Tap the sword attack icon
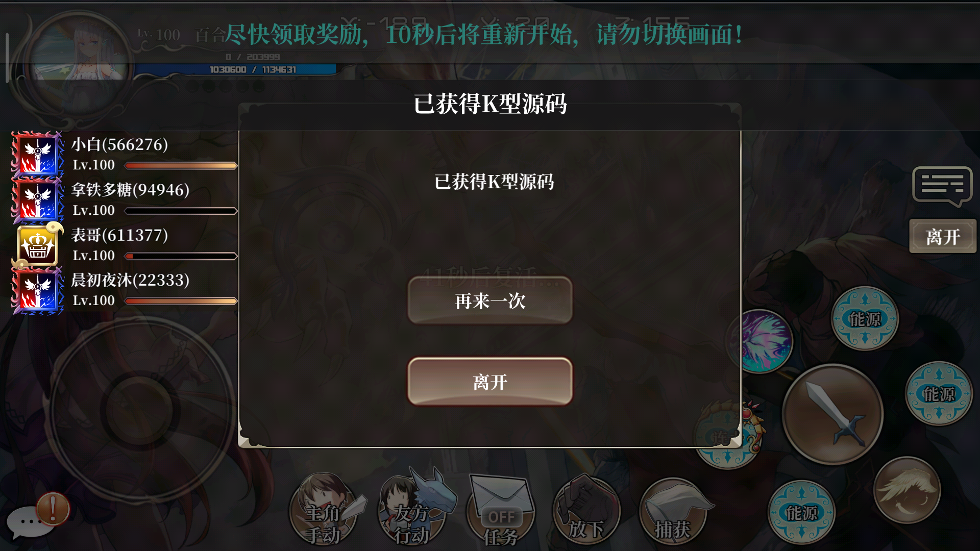The width and height of the screenshot is (980, 551). click(832, 414)
